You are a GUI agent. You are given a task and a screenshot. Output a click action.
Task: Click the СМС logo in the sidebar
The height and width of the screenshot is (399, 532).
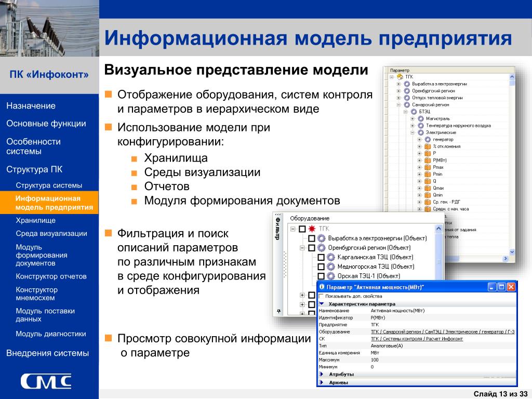click(x=46, y=381)
